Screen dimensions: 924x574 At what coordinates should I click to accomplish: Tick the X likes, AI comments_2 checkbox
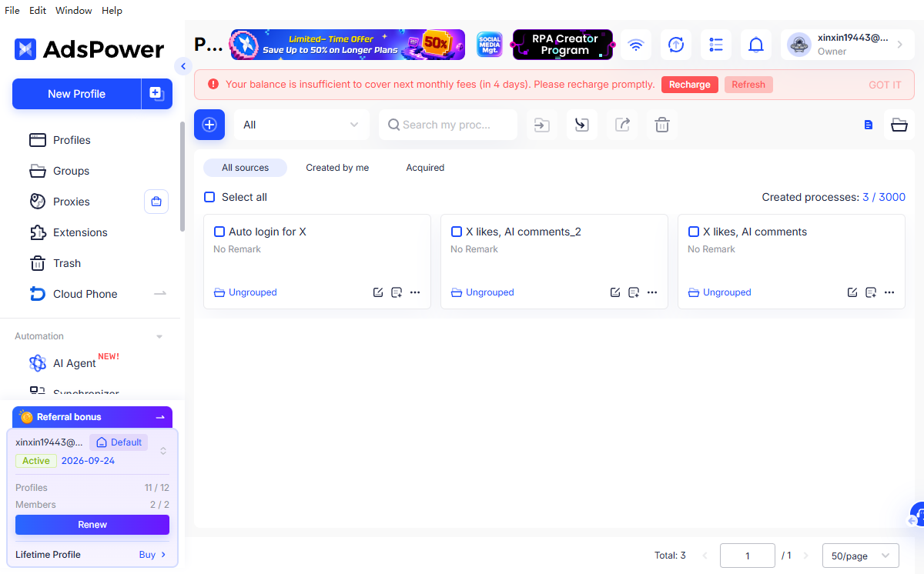(x=457, y=232)
